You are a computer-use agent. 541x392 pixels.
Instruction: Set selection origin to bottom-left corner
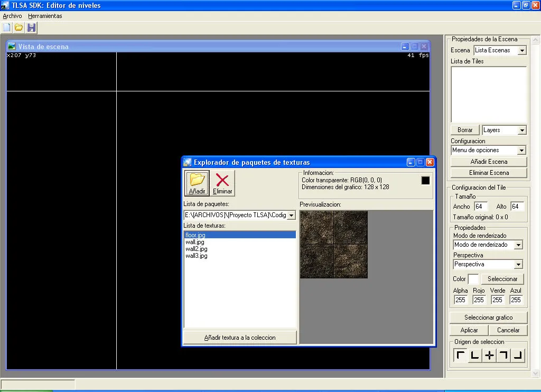[x=475, y=356]
